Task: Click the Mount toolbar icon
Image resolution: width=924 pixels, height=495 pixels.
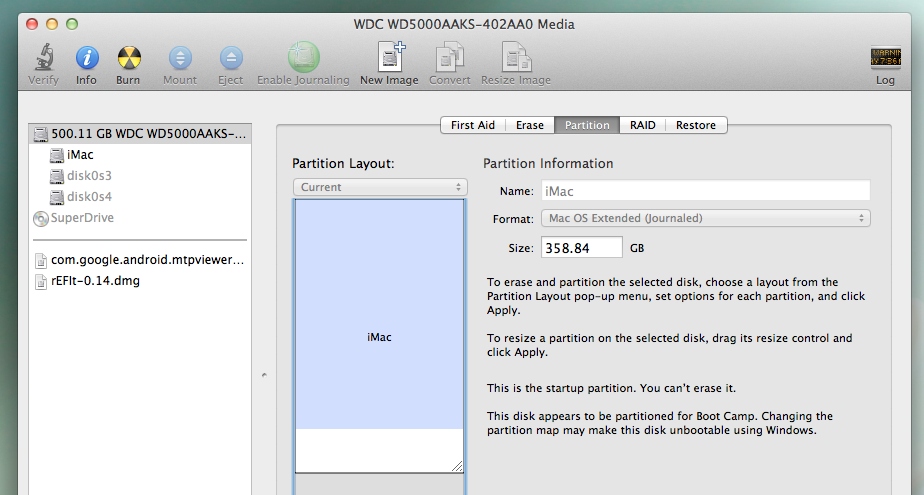Action: click(x=180, y=59)
